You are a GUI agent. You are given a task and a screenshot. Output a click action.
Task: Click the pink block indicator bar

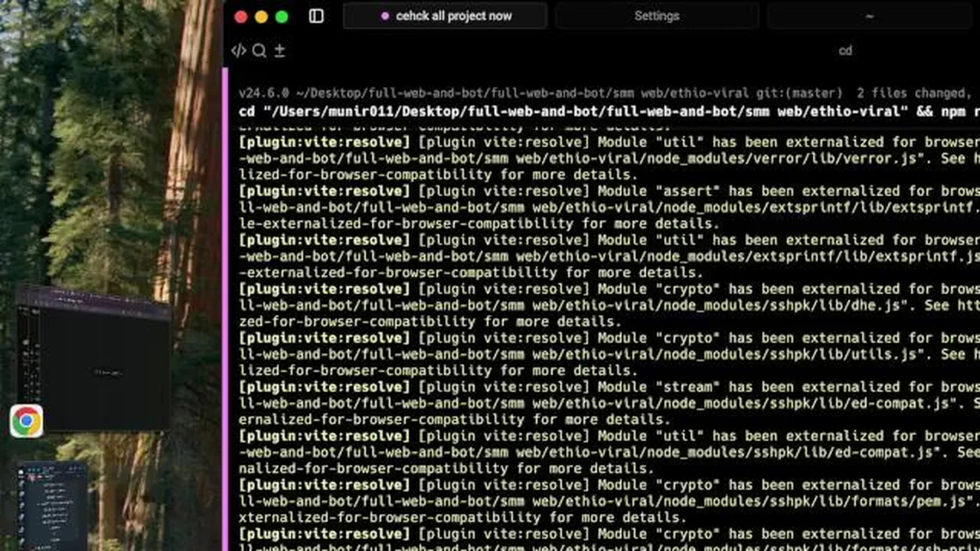225,309
